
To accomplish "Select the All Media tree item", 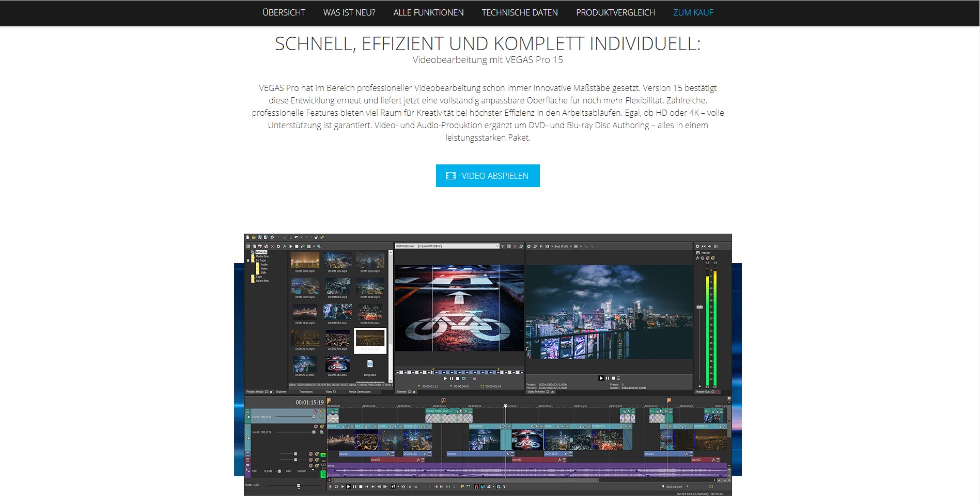I will (x=261, y=252).
